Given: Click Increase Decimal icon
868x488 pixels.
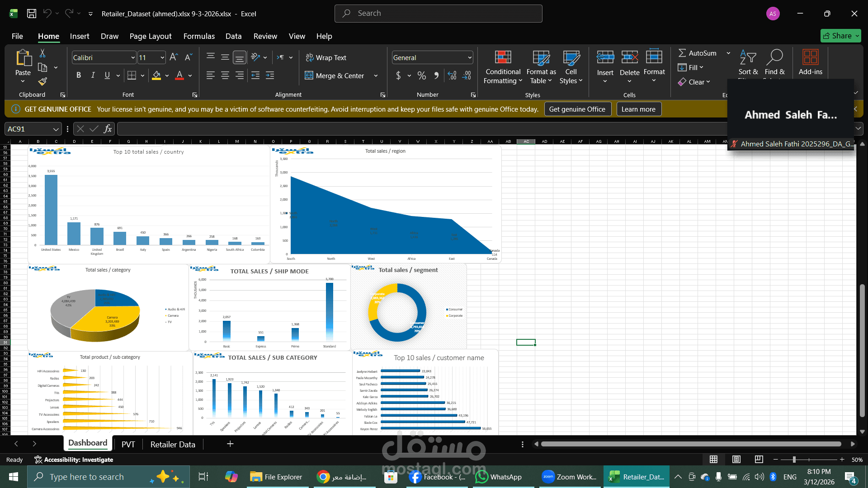Looking at the screenshot, I should click(x=452, y=75).
